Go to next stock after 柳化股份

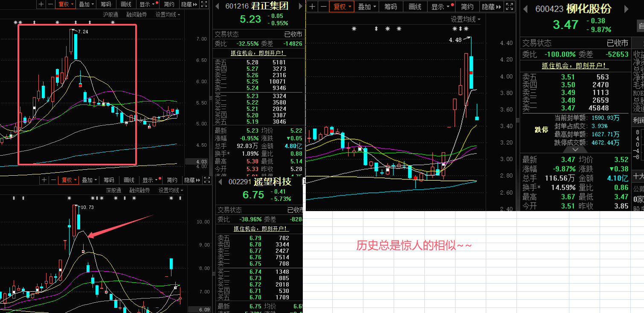pyautogui.click(x=626, y=9)
